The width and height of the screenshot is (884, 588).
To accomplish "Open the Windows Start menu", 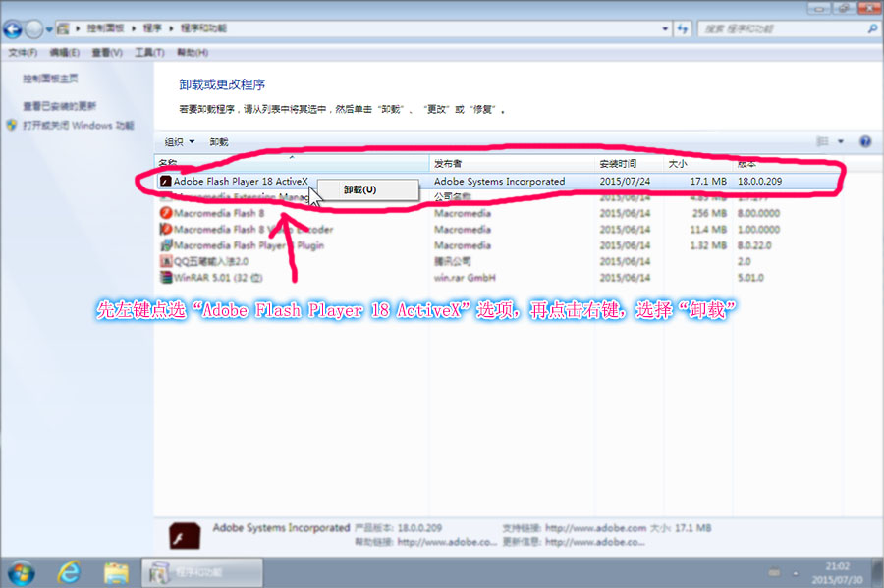I will point(21,573).
